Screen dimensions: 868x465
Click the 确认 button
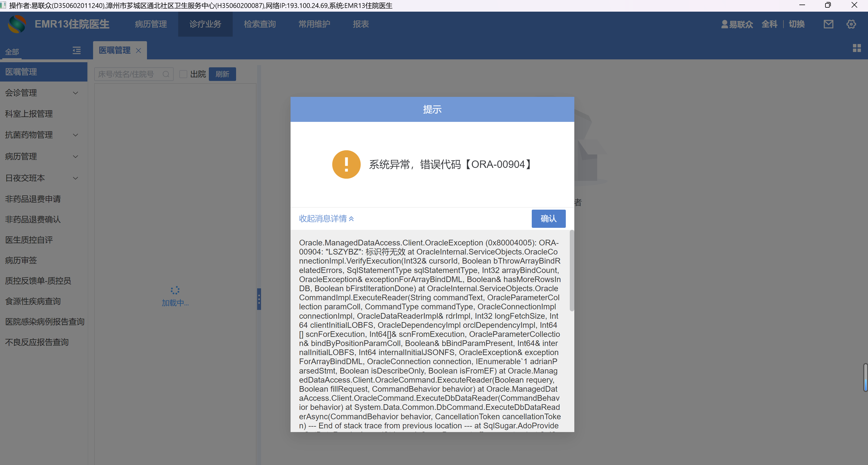[x=548, y=218]
